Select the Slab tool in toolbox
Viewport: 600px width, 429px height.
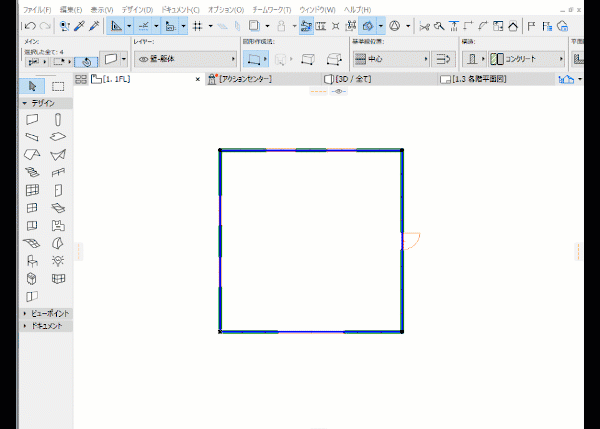[58, 137]
